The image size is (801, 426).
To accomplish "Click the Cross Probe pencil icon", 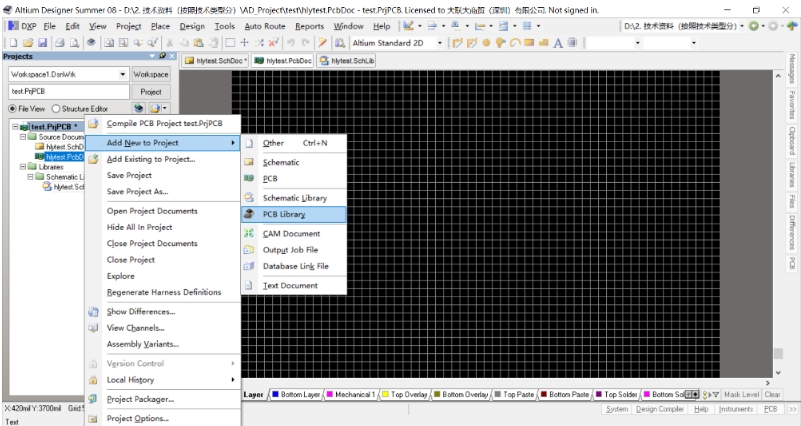I will (322, 43).
